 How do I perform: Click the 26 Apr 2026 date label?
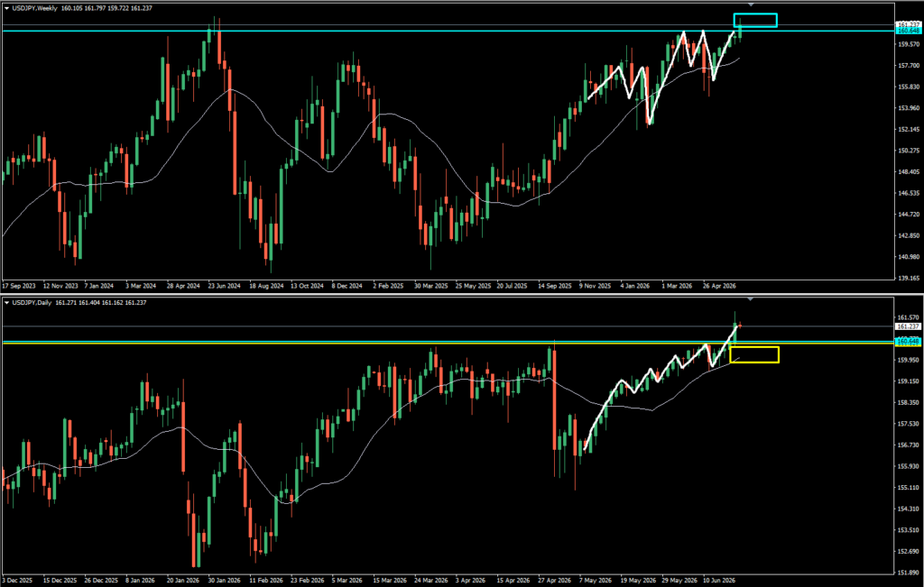(719, 286)
